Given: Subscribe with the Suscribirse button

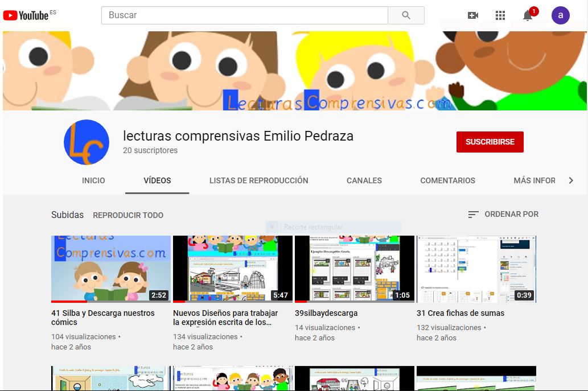Looking at the screenshot, I should click(490, 142).
